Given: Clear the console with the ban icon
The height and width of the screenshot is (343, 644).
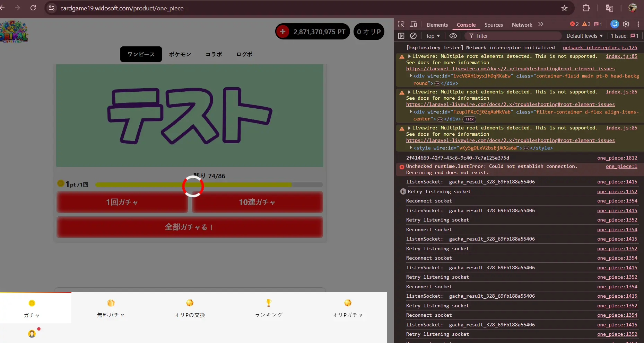Looking at the screenshot, I should tap(413, 36).
